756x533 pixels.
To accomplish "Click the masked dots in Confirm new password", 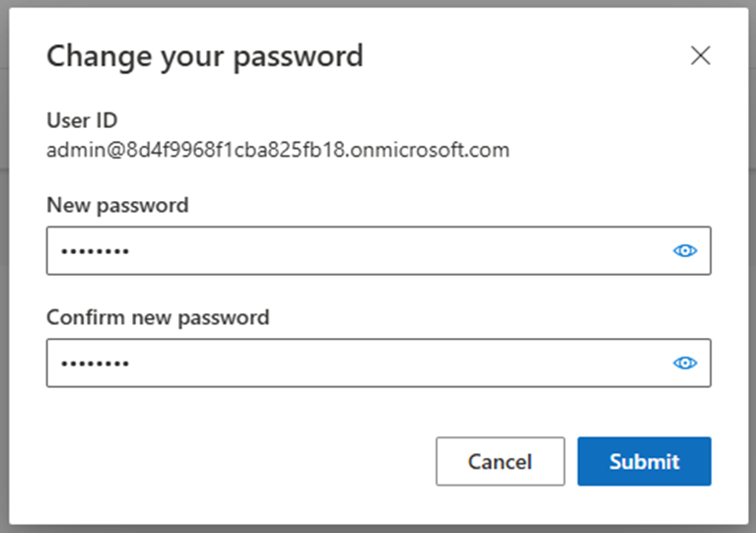I will pyautogui.click(x=95, y=363).
